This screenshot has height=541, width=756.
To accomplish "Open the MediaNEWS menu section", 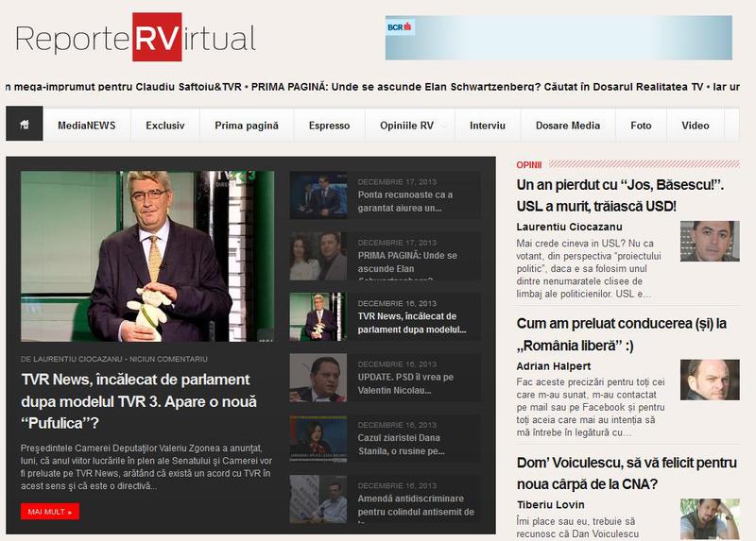I will click(x=87, y=126).
